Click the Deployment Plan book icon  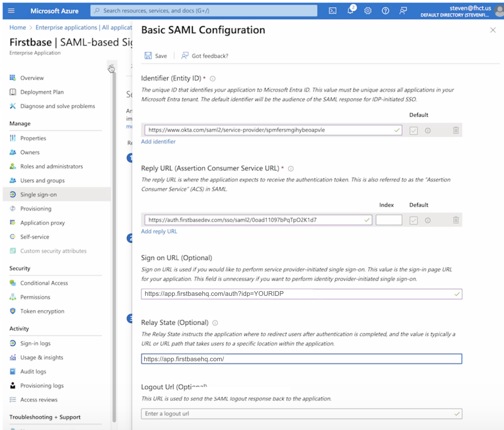coord(12,92)
